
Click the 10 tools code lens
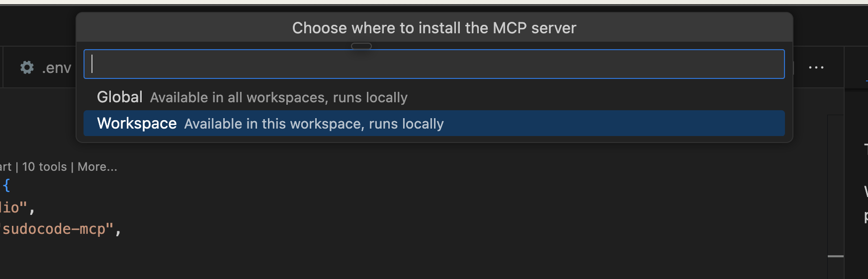(44, 167)
